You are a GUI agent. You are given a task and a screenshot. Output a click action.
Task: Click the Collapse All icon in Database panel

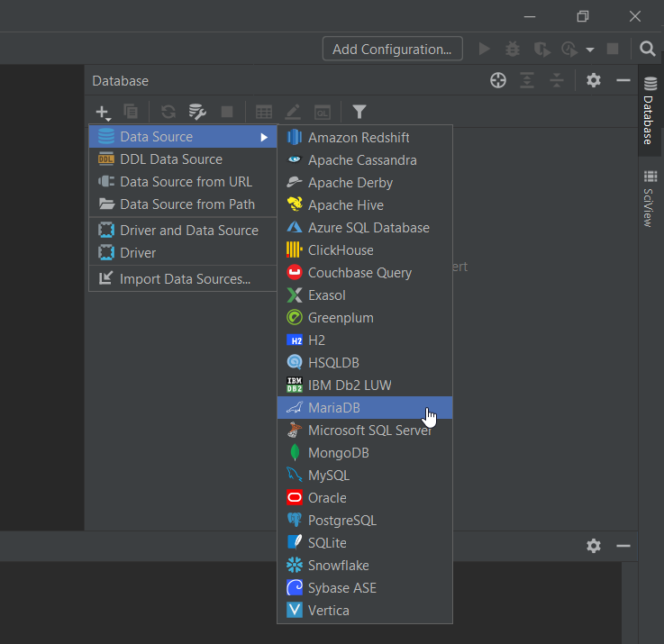pos(557,80)
